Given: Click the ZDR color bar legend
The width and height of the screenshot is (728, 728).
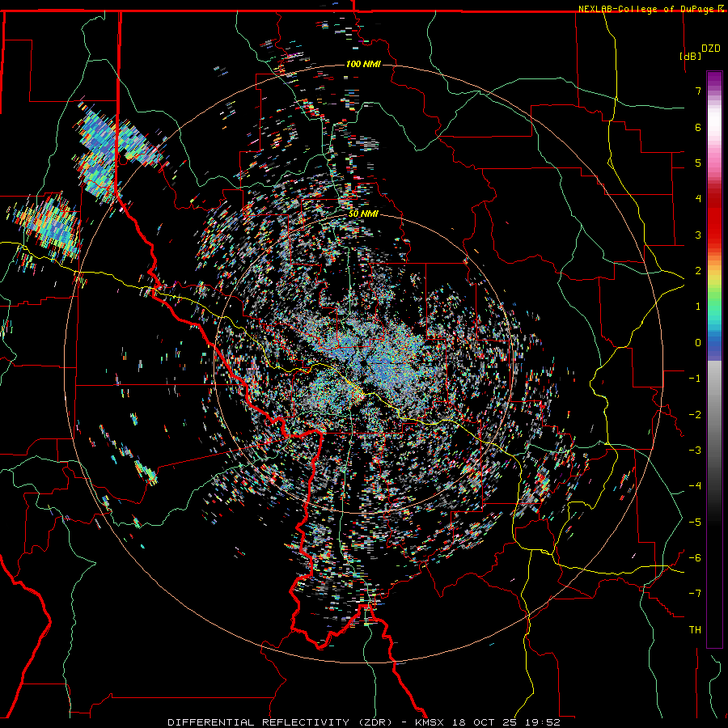Looking at the screenshot, I should click(714, 359).
